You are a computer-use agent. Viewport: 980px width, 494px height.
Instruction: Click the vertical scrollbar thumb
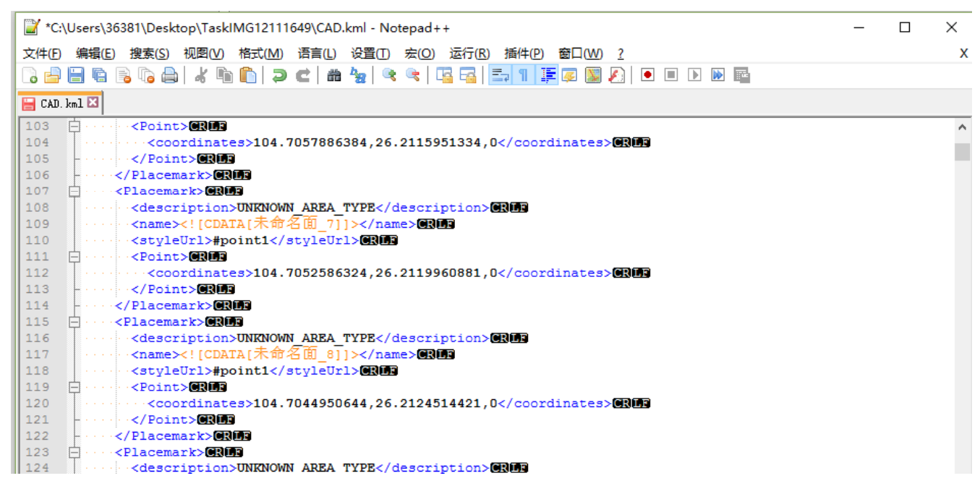pos(962,151)
